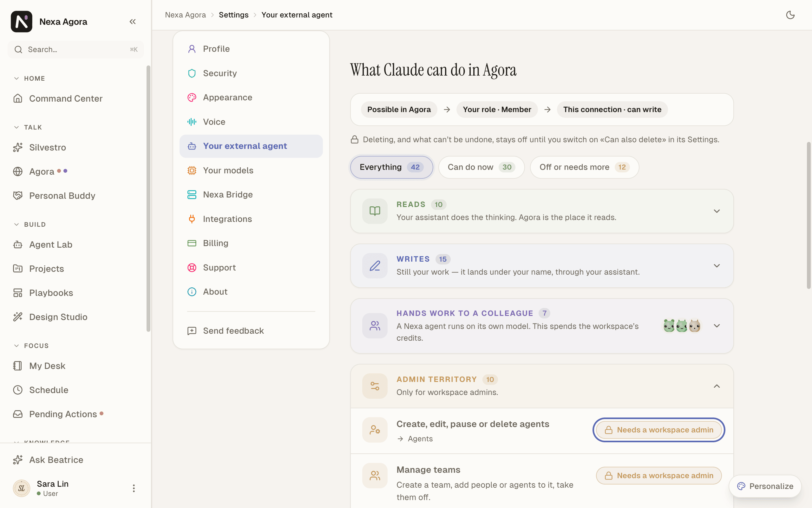Click Needs a workspace admin for Manage teams
The height and width of the screenshot is (508, 812).
pos(659,475)
